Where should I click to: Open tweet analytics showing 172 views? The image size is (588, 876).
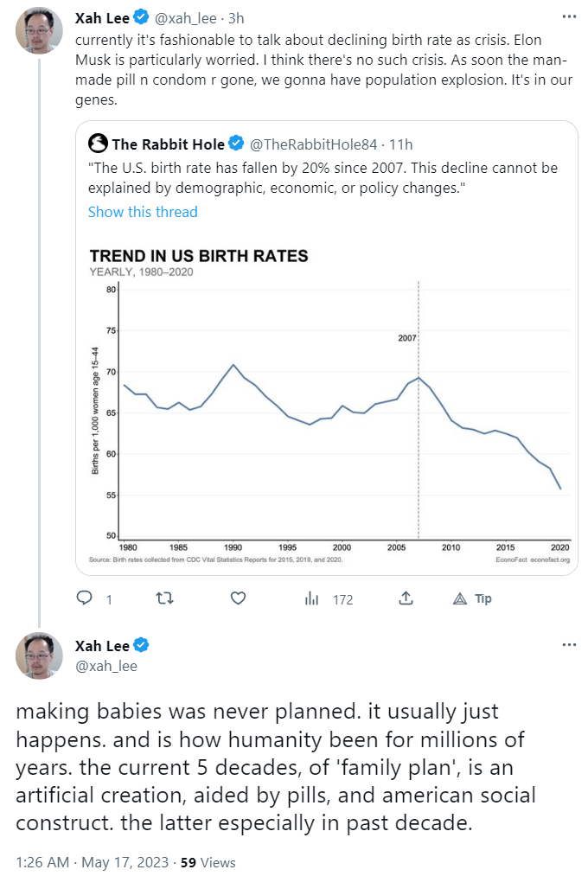(x=329, y=598)
